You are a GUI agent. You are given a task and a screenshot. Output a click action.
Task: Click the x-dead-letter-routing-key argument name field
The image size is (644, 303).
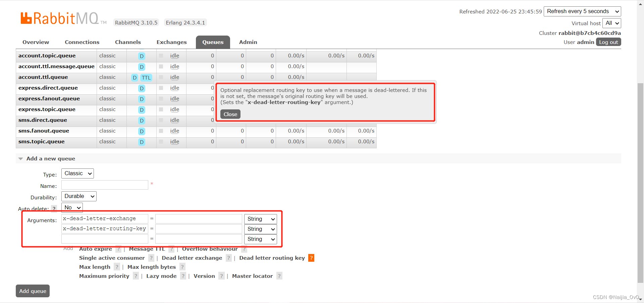coord(105,229)
